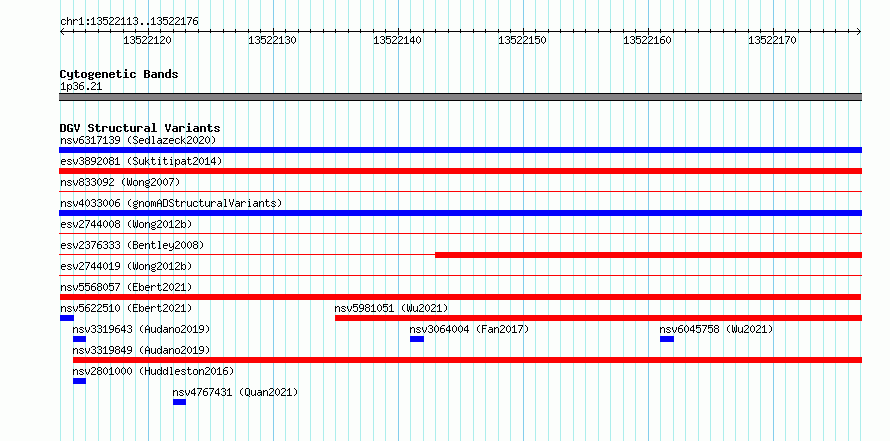Screen dimensions: 890x441
Task: Select the blue block under nsv3319643
Action: click(x=79, y=339)
